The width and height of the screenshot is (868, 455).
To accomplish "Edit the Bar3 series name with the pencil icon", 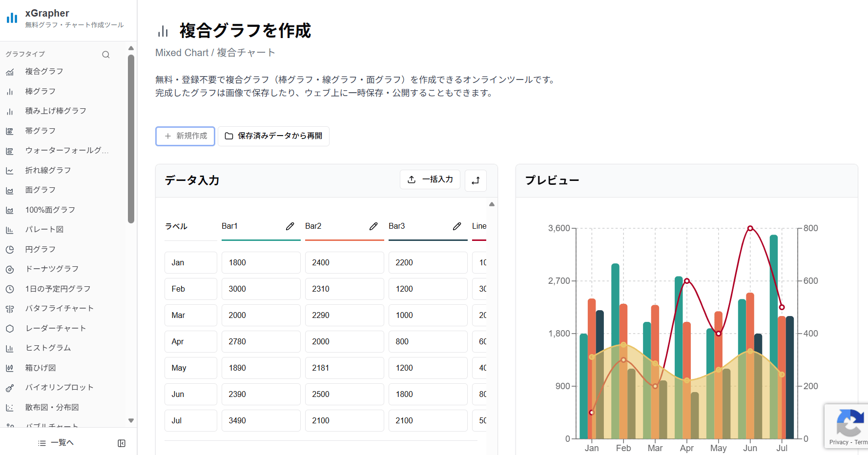I will (x=457, y=226).
